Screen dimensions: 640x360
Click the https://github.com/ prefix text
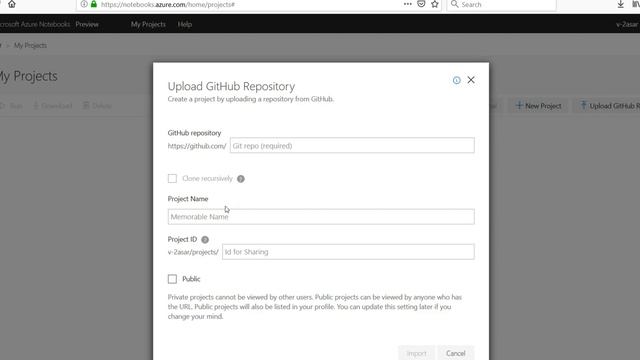coord(197,146)
